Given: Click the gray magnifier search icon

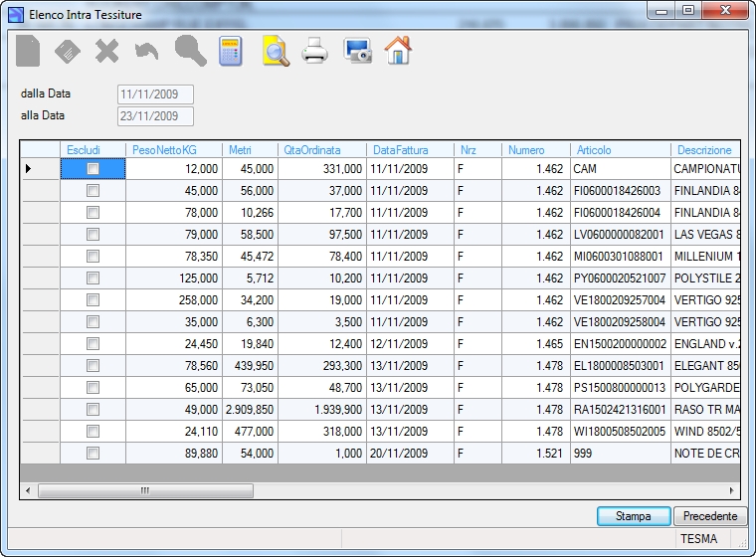Looking at the screenshot, I should 190,51.
